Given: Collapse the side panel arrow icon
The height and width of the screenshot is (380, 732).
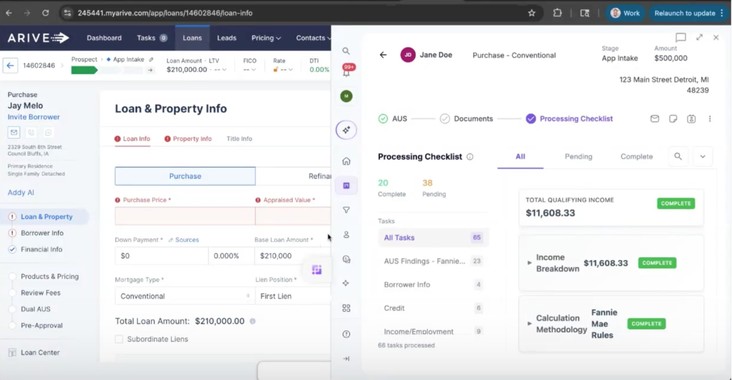Looking at the screenshot, I should click(346, 359).
